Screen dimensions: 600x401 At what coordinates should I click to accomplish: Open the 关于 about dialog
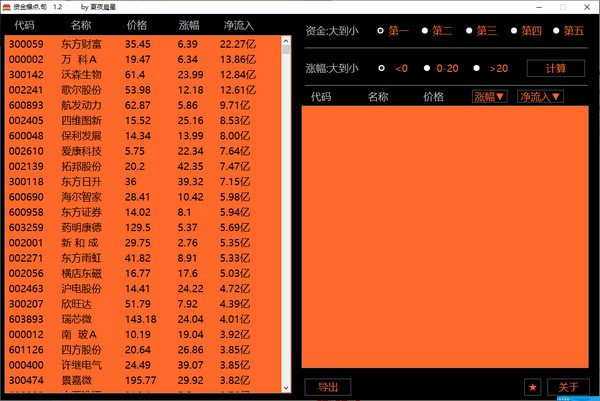coord(568,387)
